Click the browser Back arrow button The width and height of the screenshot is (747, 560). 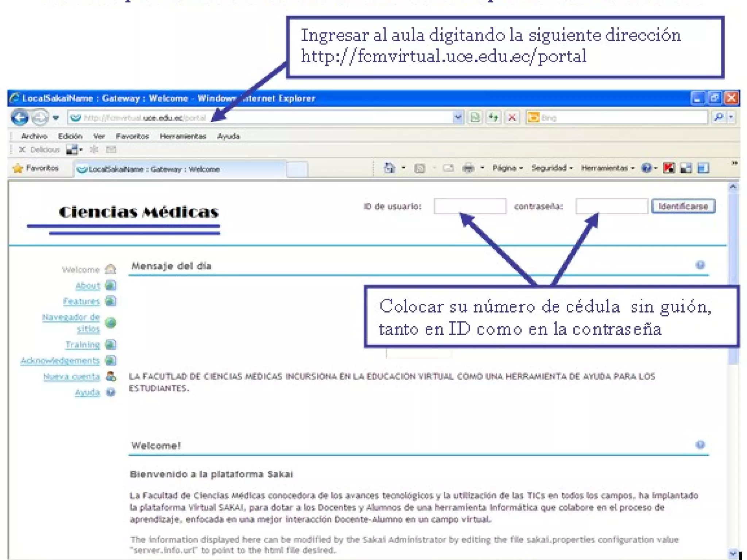[x=20, y=117]
